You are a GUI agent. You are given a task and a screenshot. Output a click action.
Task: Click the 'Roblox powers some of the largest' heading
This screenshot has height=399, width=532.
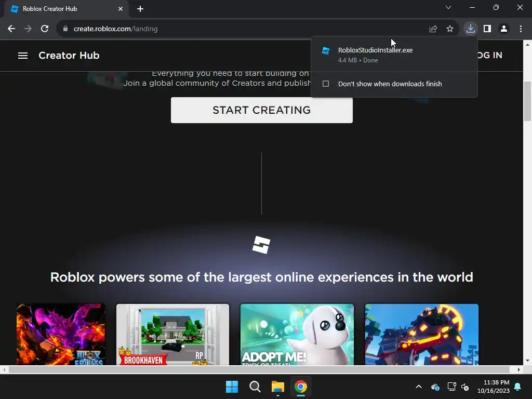coord(261,277)
